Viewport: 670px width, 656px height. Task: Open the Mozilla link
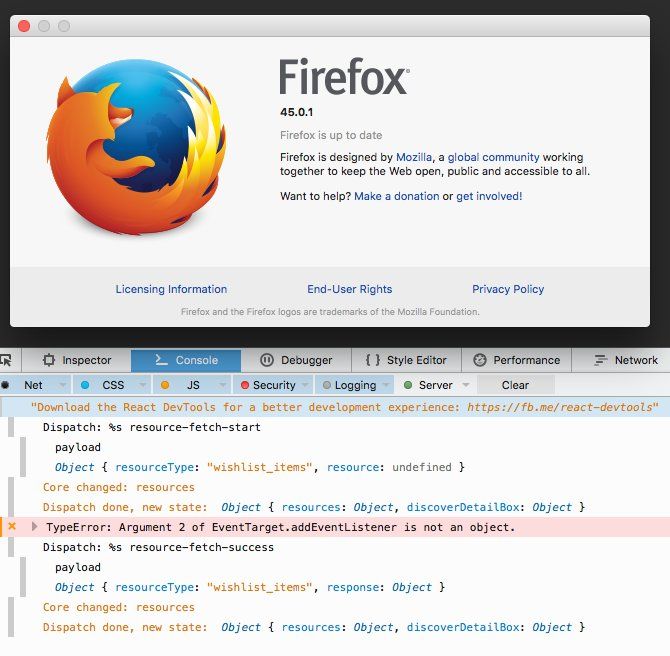pyautogui.click(x=414, y=157)
